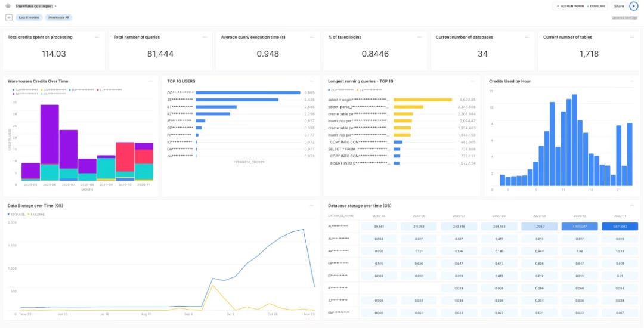The width and height of the screenshot is (644, 328).
Task: Open menu on Current number of databases tile
Action: pos(527,38)
